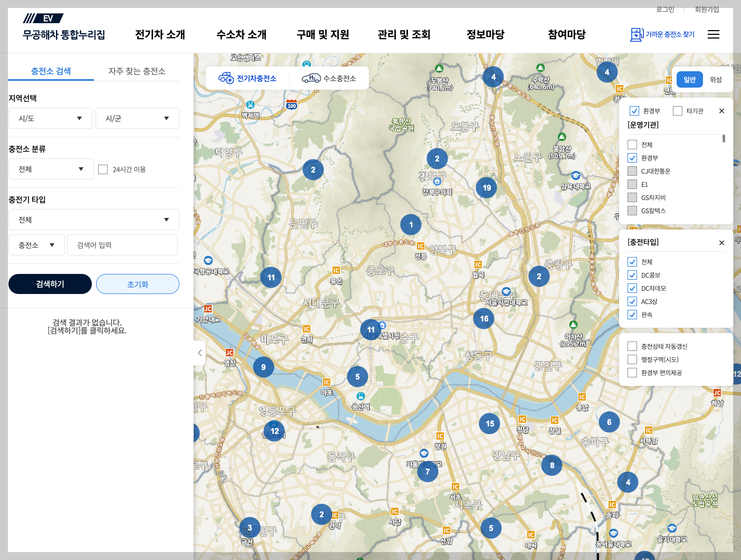The image size is (741, 560).
Task: Click the 검색하기 button
Action: coord(50,284)
